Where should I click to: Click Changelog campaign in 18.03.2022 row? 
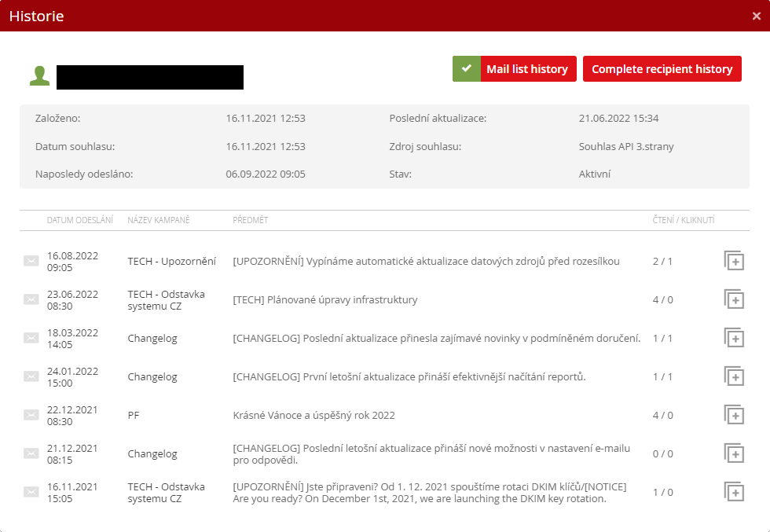152,338
